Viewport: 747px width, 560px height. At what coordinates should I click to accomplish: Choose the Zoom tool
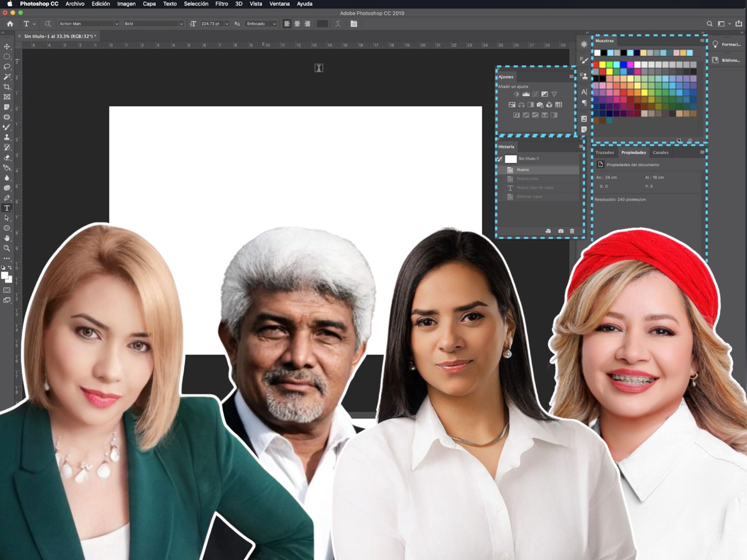point(7,248)
